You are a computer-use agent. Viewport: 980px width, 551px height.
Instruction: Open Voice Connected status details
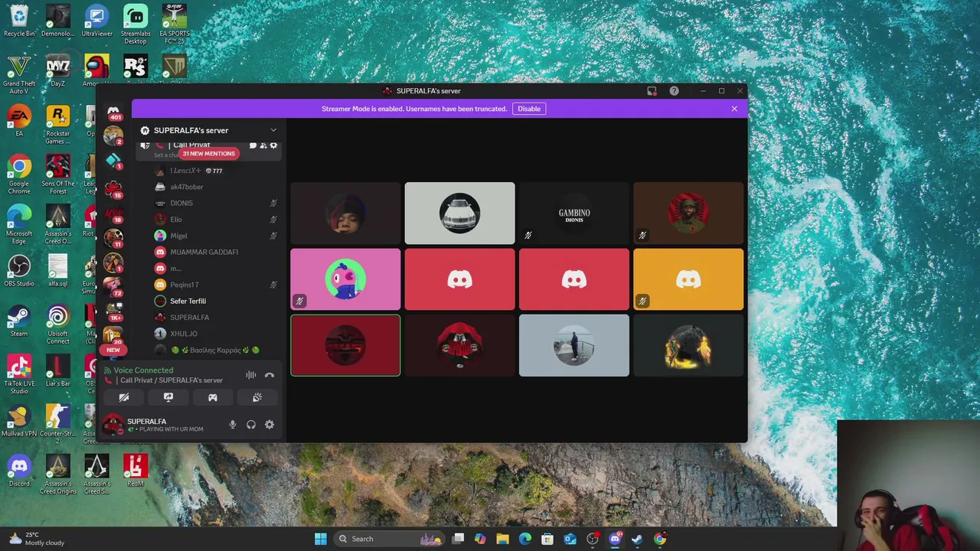(x=143, y=370)
